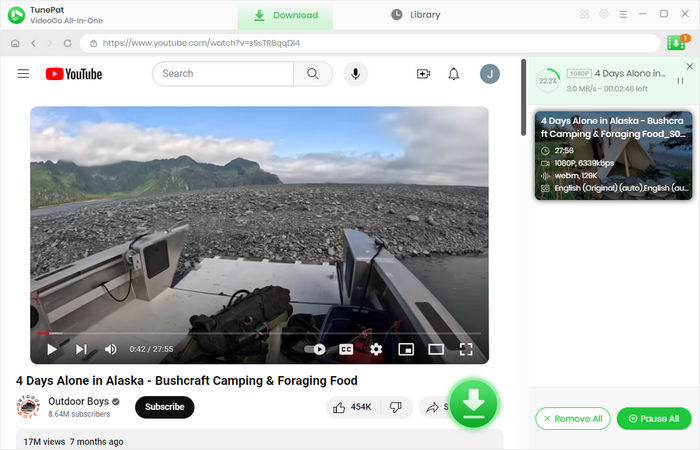Click the YouTube URL address field
The height and width of the screenshot is (450, 700).
tap(370, 43)
